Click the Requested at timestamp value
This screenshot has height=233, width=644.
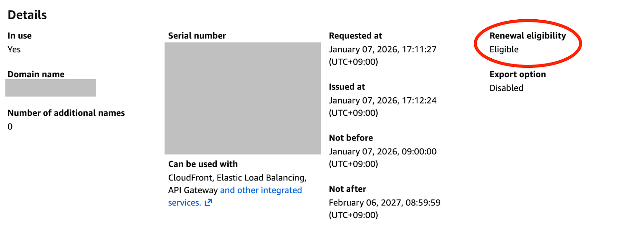pyautogui.click(x=382, y=50)
